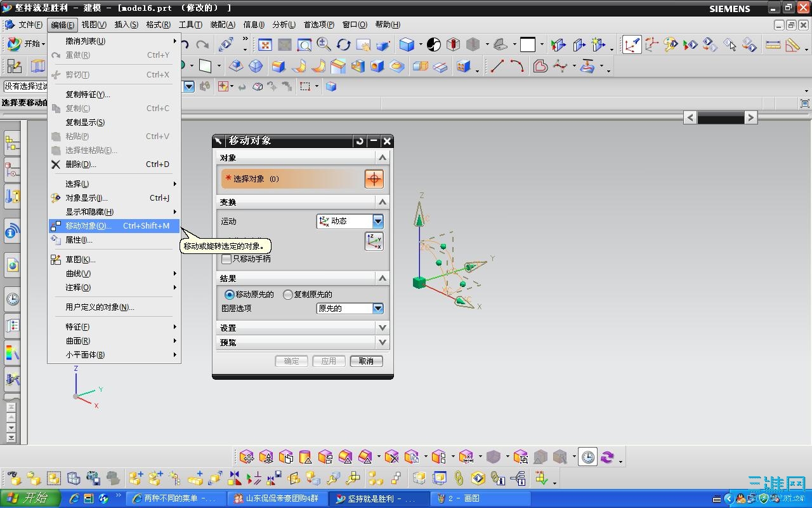Viewport: 812px width, 508px height.
Task: Activate the Rotate view tool
Action: point(344,44)
